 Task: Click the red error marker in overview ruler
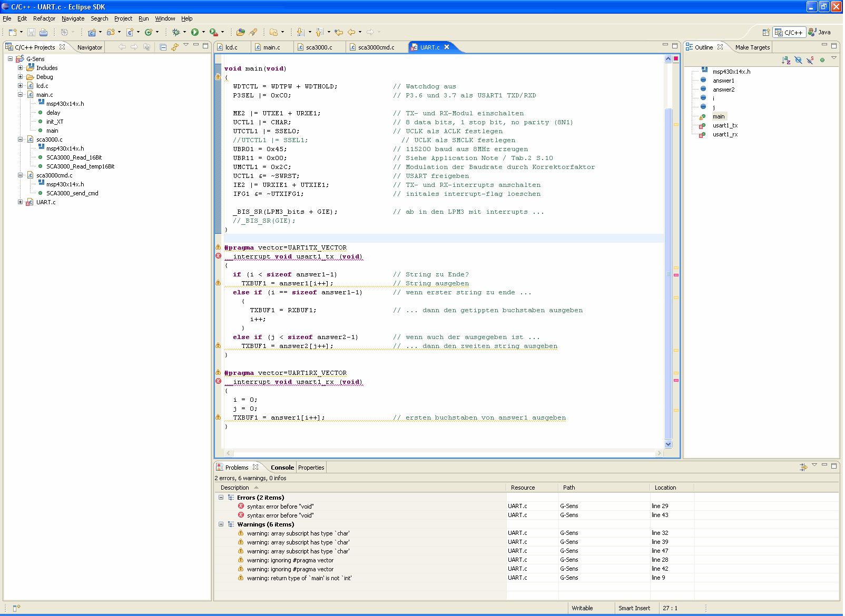pyautogui.click(x=676, y=275)
